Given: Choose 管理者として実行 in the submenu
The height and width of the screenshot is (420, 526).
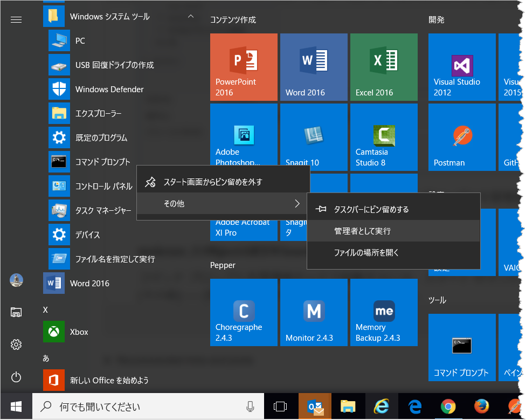Looking at the screenshot, I should point(393,231).
